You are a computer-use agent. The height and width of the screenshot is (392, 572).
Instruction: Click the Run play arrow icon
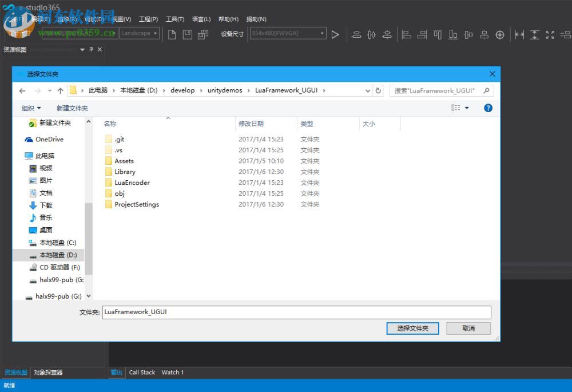pyautogui.click(x=335, y=34)
